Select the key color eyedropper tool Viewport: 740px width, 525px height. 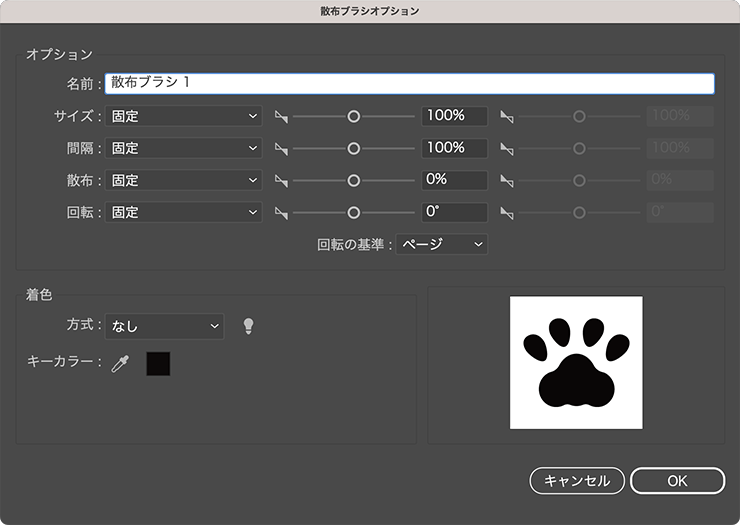pos(120,363)
